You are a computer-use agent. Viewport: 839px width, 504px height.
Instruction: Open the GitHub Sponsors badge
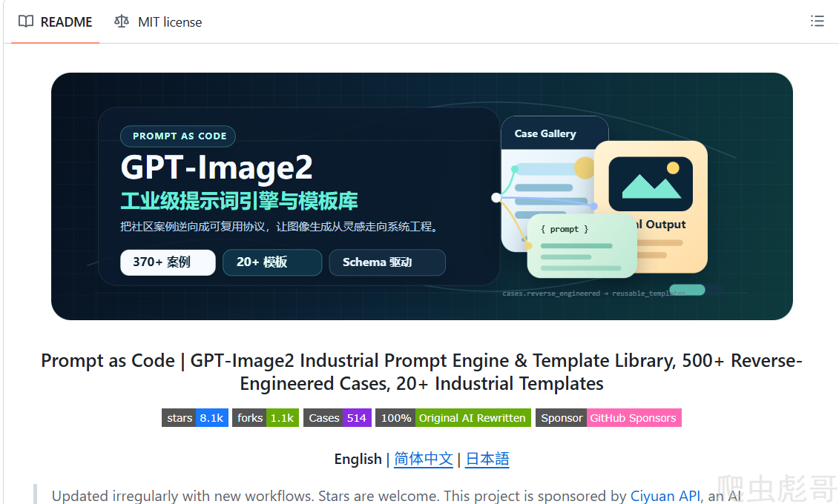click(608, 418)
